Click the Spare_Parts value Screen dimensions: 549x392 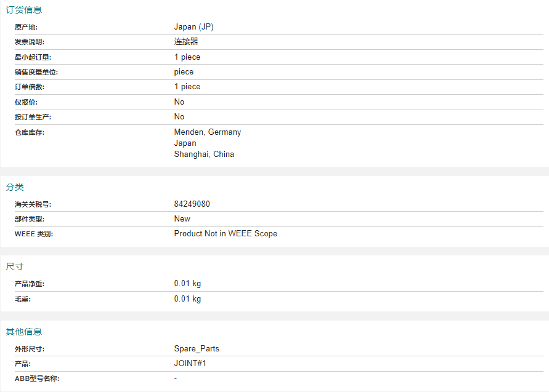pyautogui.click(x=197, y=349)
